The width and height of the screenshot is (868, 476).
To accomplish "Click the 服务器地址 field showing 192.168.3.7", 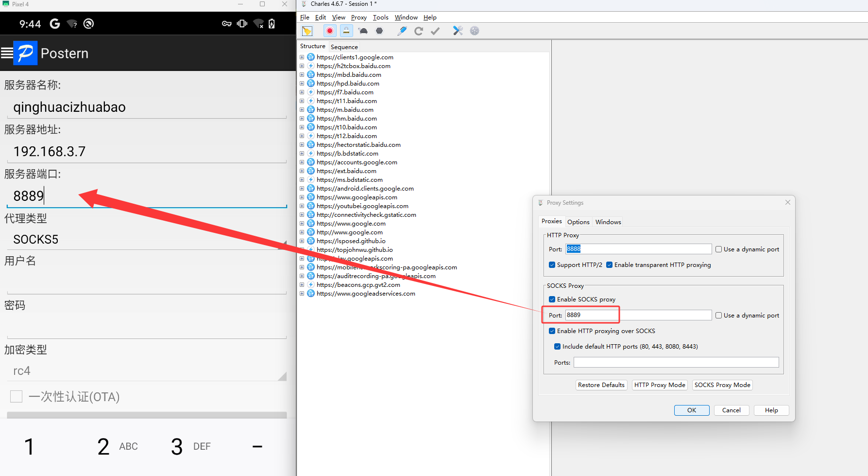I will coord(147,152).
